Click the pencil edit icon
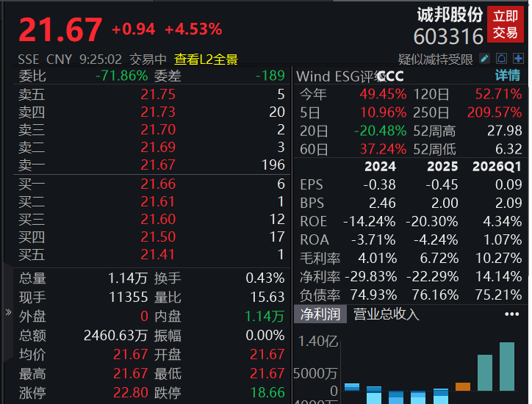Image resolution: width=532 pixels, height=404 pixels. point(484,59)
